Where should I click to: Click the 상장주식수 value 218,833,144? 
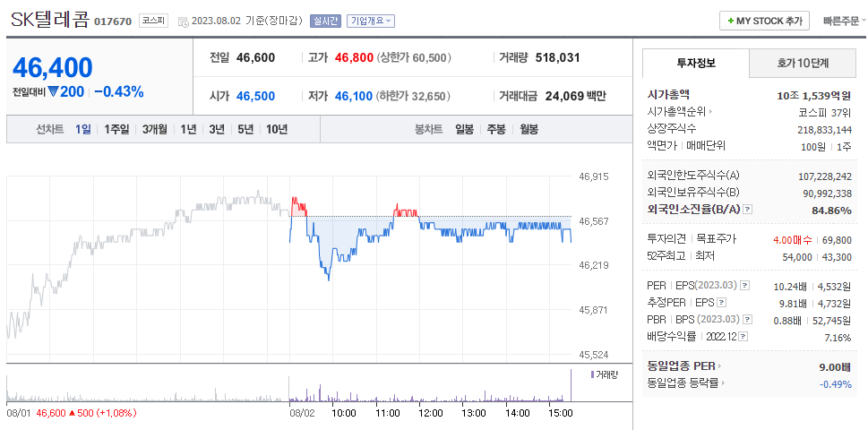click(825, 130)
